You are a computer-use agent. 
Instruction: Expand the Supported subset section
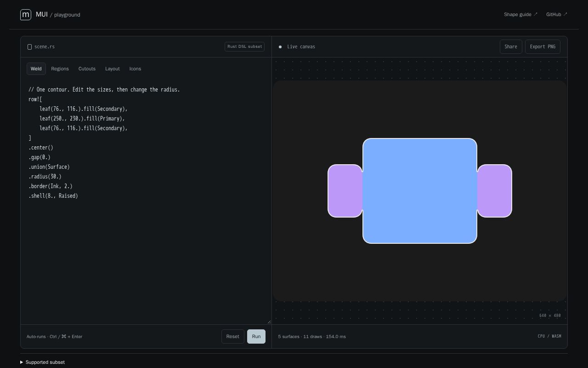(42, 362)
